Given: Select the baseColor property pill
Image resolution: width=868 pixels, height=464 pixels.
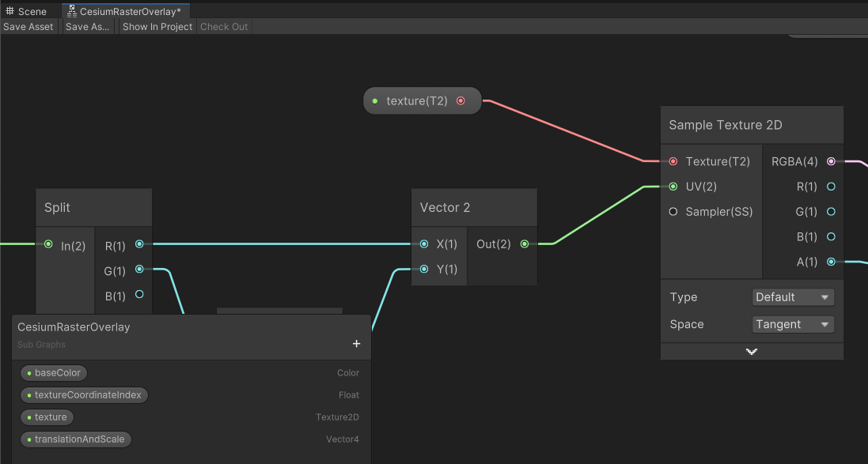Looking at the screenshot, I should (54, 373).
